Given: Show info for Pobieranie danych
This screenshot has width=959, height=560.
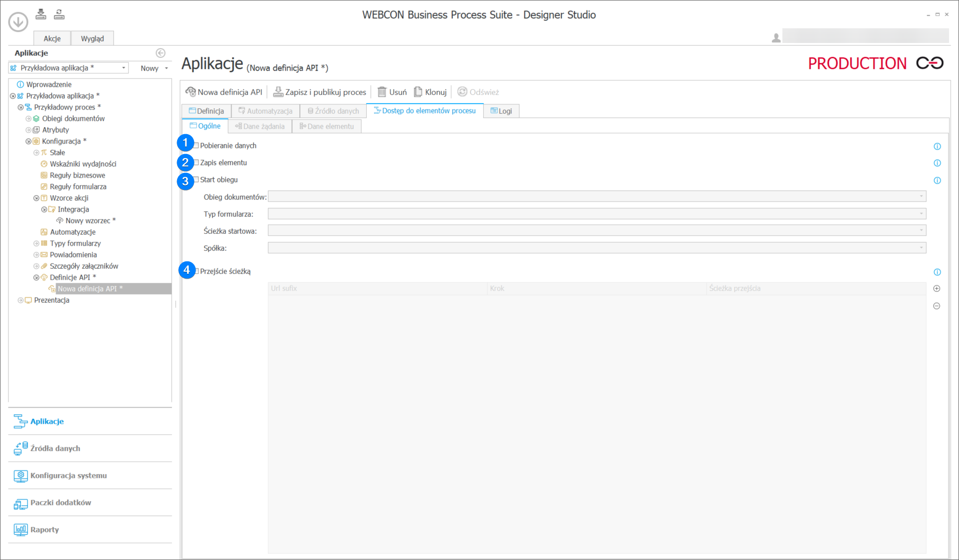Looking at the screenshot, I should (937, 147).
